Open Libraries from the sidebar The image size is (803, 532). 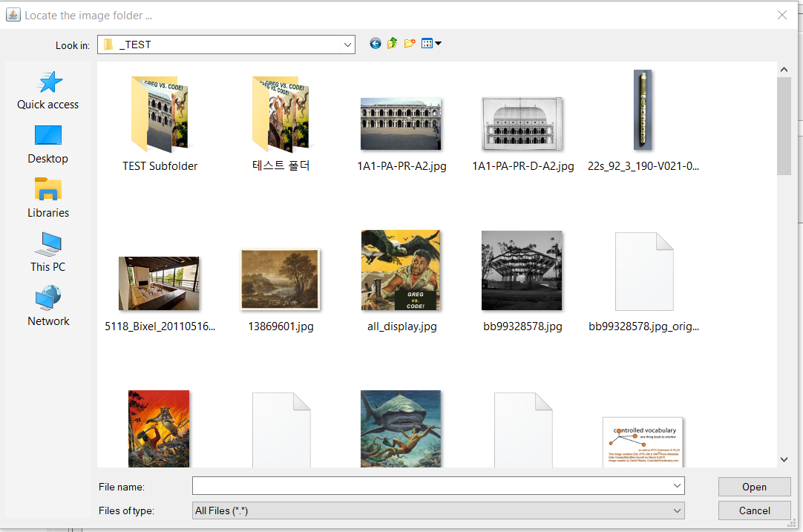(x=48, y=199)
